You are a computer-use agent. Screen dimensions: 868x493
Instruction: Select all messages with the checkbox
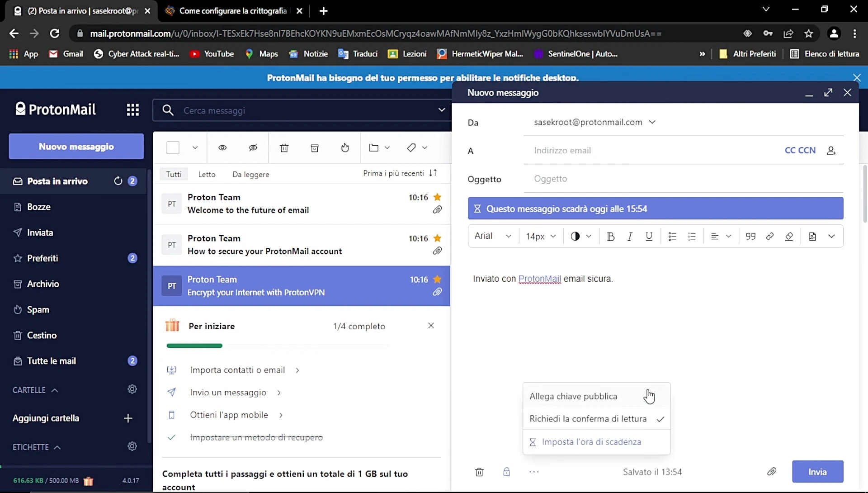coord(173,148)
